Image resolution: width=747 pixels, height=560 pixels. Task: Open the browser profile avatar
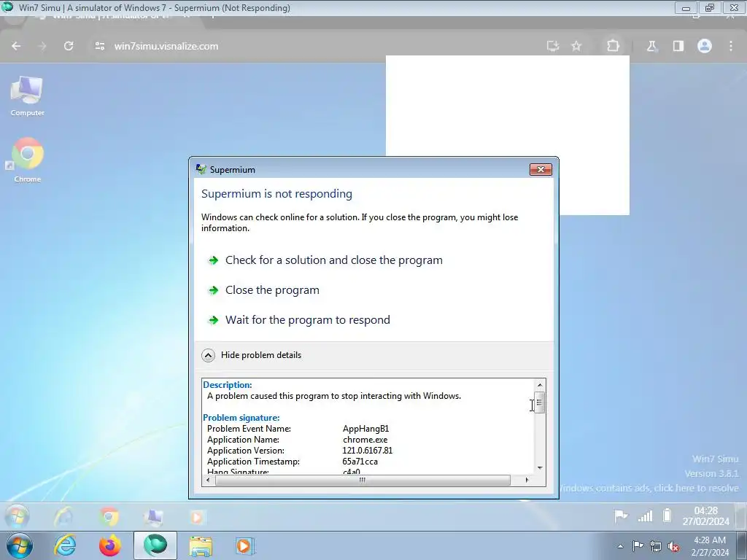[x=705, y=46]
